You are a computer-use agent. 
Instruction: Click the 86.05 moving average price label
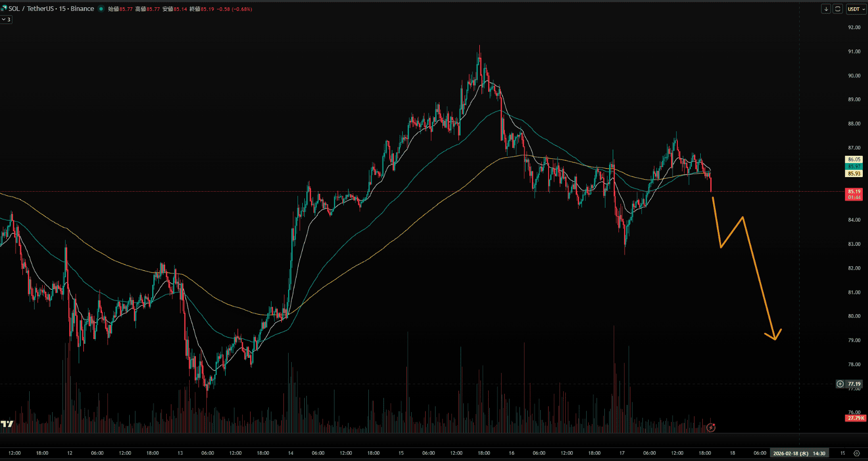854,159
